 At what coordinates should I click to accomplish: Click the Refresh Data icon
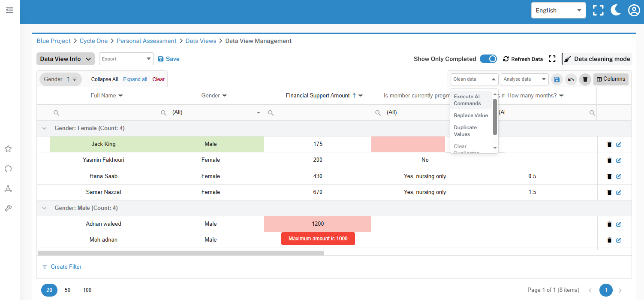(x=506, y=59)
